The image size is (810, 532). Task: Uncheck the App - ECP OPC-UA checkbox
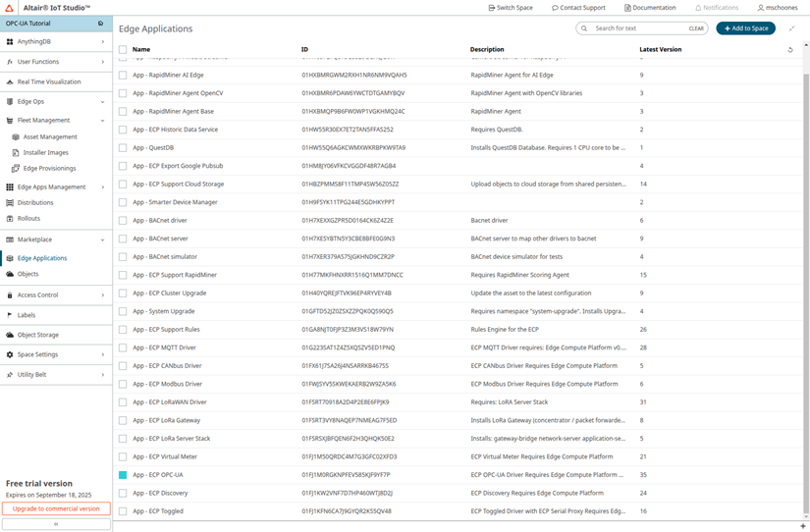point(123,475)
